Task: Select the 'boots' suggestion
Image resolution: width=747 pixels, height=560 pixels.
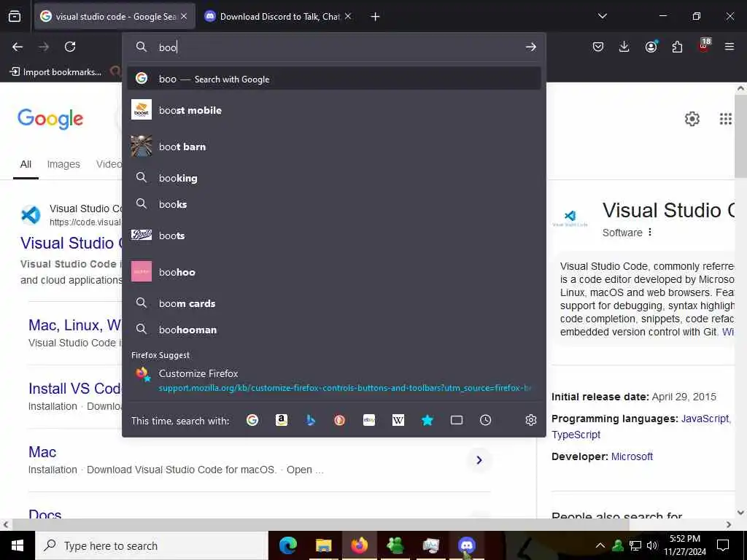Action: [333, 236]
